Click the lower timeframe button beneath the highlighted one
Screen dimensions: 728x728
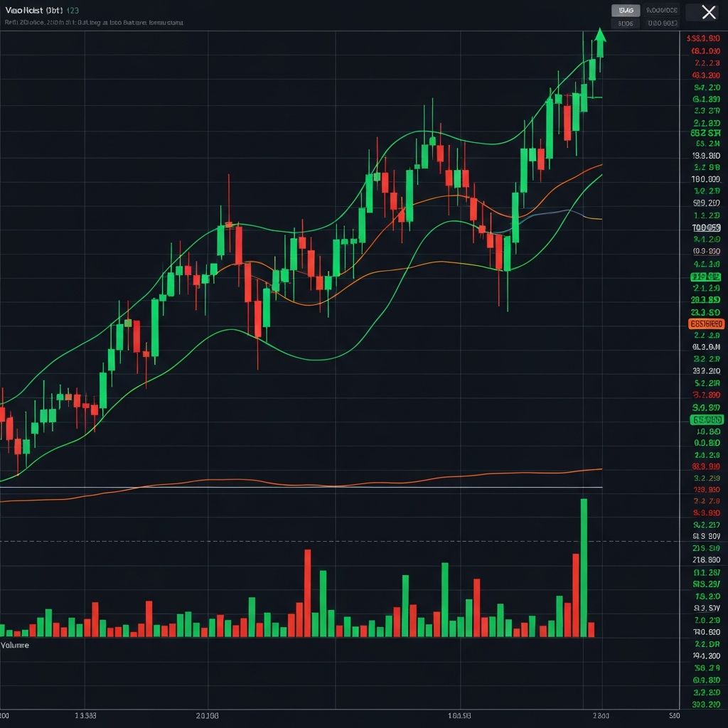tap(626, 23)
